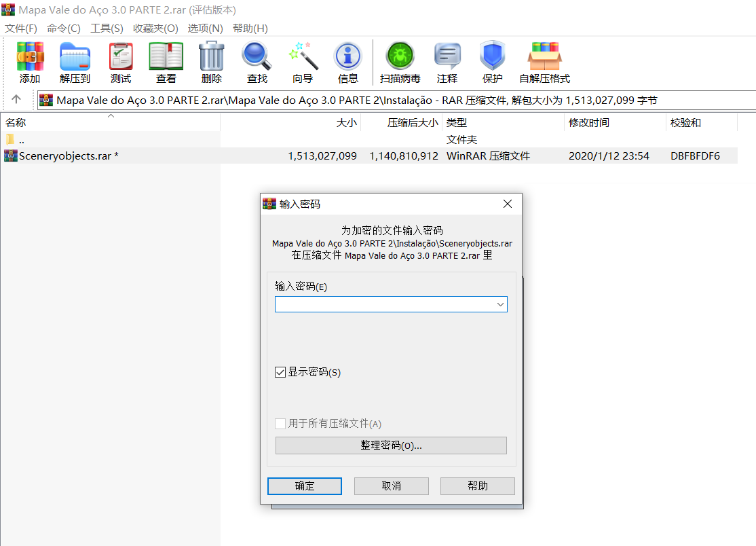Image resolution: width=756 pixels, height=546 pixels.
Task: Go up one folder with arrow icon
Action: (x=16, y=99)
